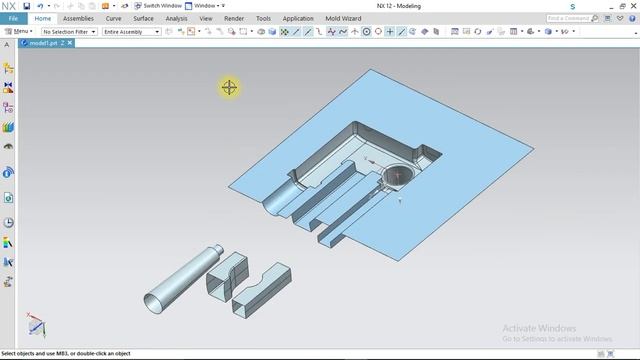Click the Switch Window button
640x360 pixels.
[x=158, y=6]
